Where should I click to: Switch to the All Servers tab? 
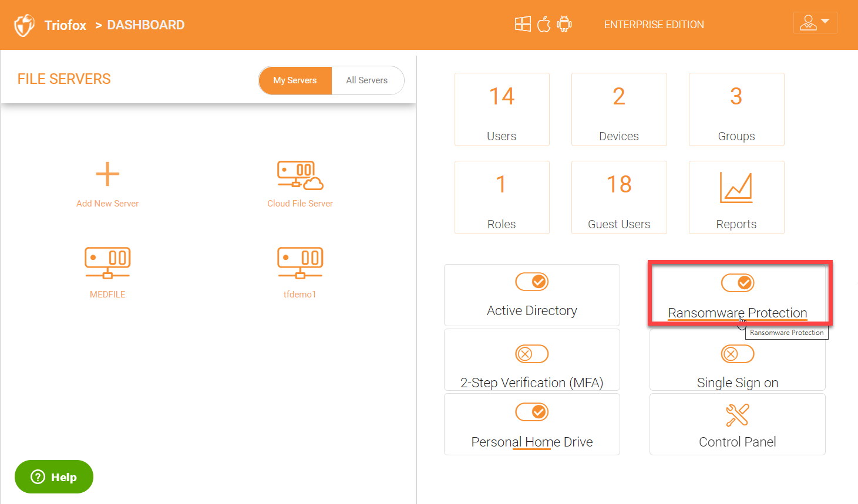367,80
